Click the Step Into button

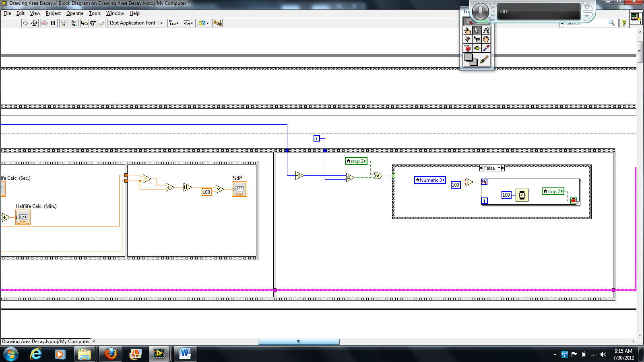coord(84,23)
